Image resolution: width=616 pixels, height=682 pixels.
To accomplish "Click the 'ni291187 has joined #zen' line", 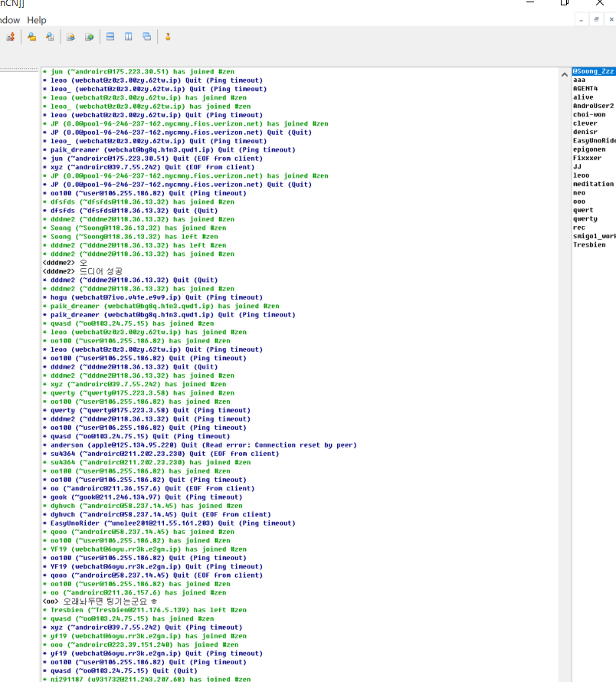I will click(146, 679).
